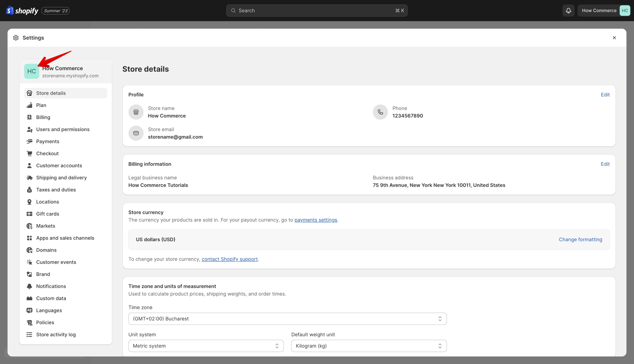Click the Customer events sparkle icon
Screen dimensions: 634x364
tap(29, 262)
